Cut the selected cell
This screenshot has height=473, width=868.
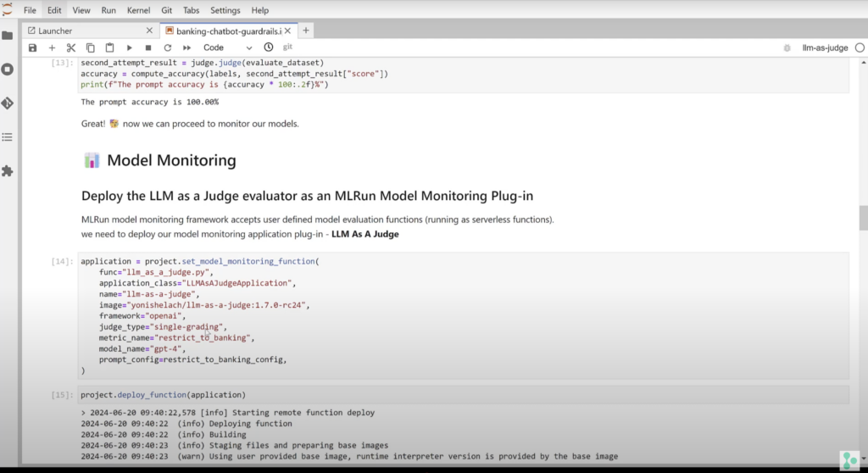(x=71, y=47)
